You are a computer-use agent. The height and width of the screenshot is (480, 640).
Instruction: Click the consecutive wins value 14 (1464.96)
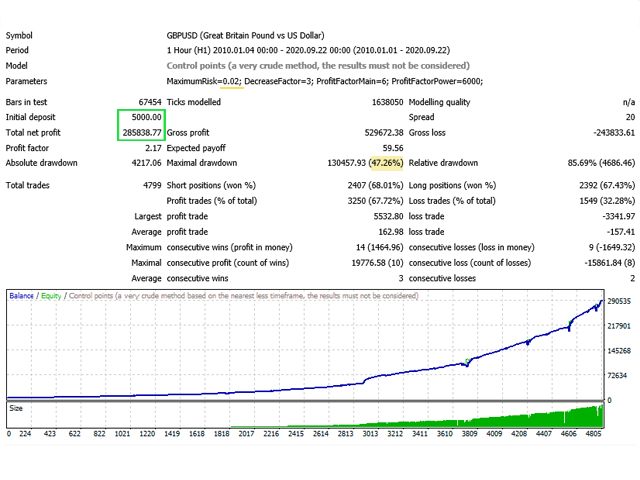point(380,247)
